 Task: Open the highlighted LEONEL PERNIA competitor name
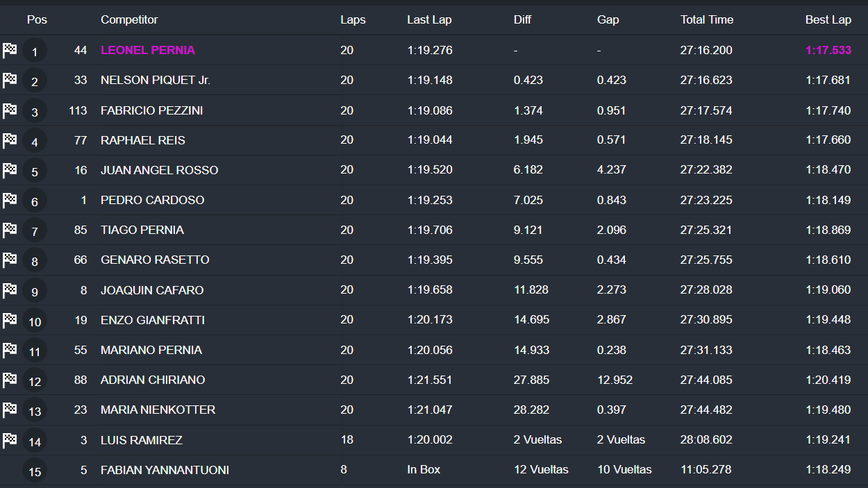click(148, 50)
